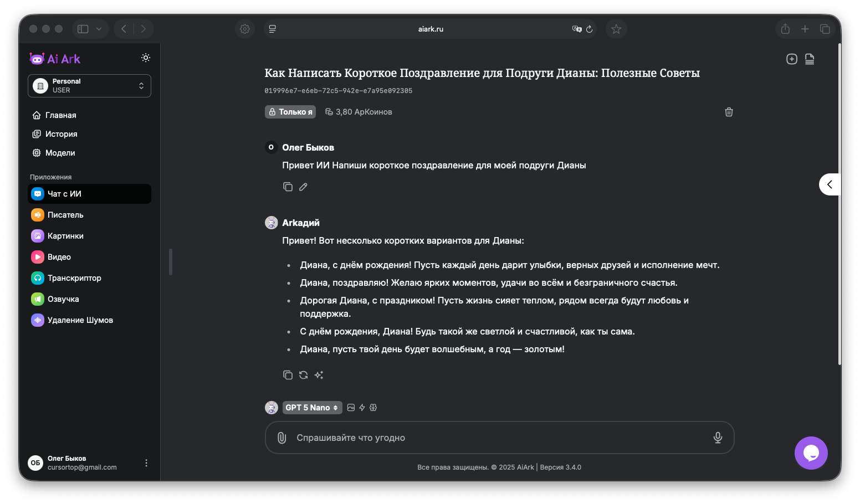
Task: Open the document icon at top right
Action: (x=810, y=59)
